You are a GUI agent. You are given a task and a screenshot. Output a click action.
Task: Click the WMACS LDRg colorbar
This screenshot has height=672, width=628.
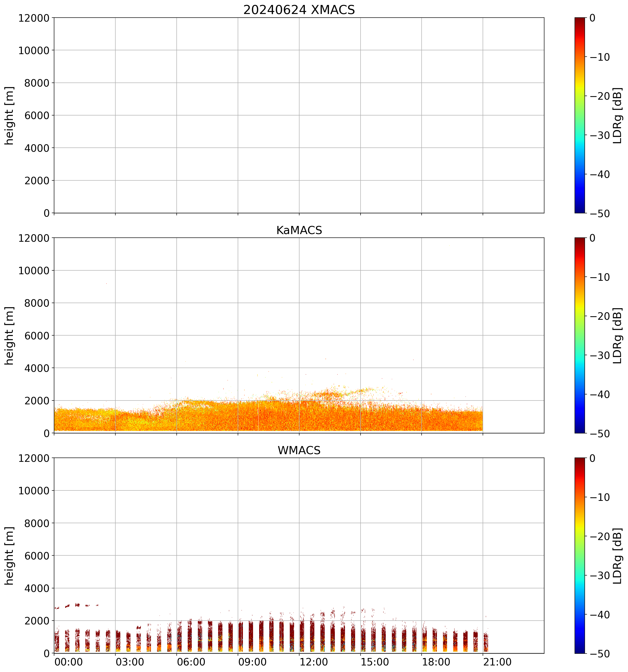[579, 555]
